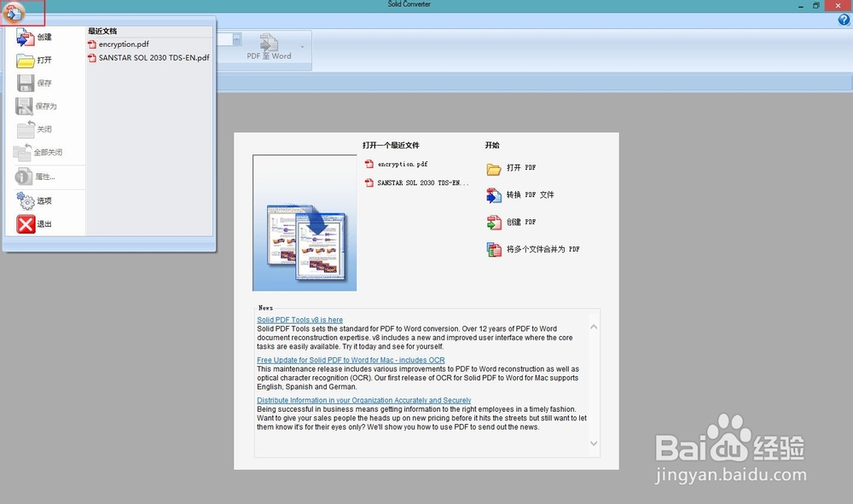Restore down the Solid Converter window
This screenshot has height=504, width=853.
[x=816, y=5]
